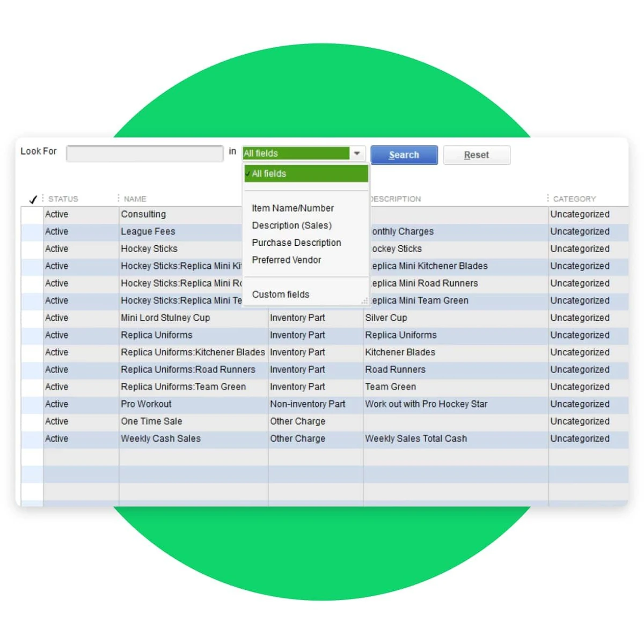Select the Mini Lord Stulney Cup item
The image size is (644, 644).
pos(165,318)
